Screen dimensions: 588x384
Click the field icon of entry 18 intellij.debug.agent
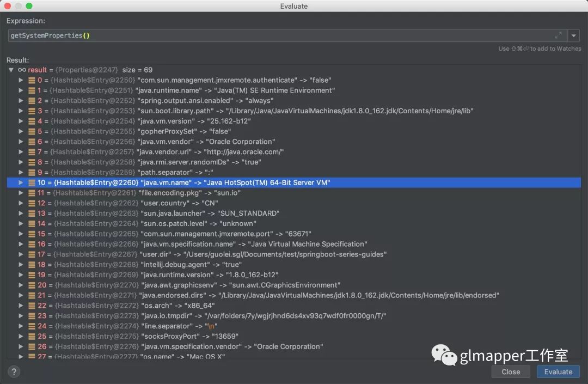32,265
